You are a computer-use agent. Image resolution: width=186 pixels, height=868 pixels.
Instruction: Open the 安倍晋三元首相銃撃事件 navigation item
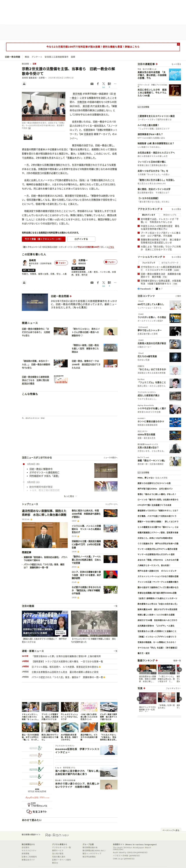(56, 57)
